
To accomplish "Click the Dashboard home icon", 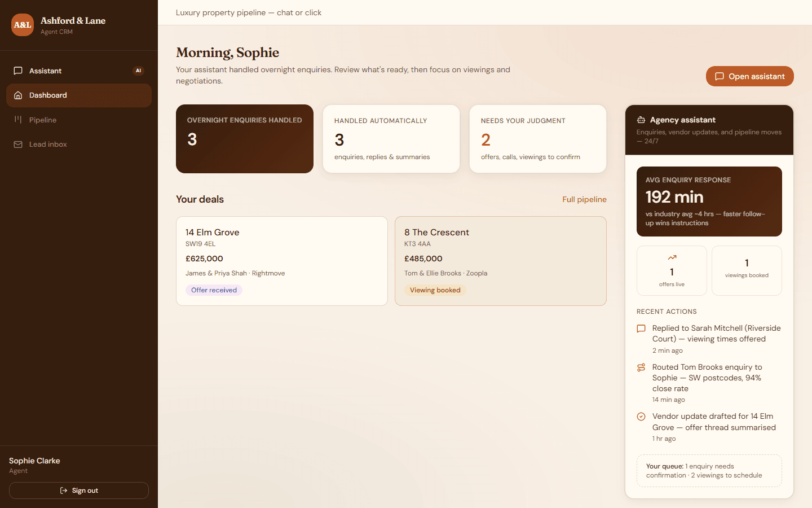I will click(18, 95).
